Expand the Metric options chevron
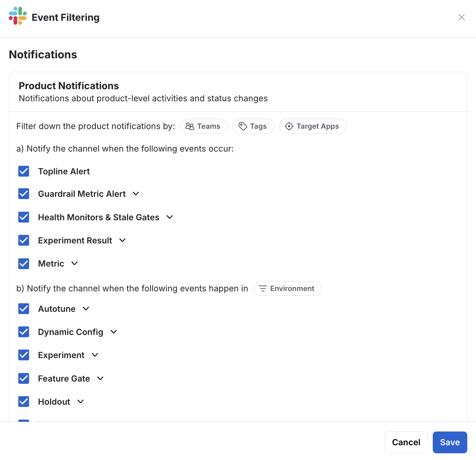Viewport: 476px width, 460px height. click(74, 263)
